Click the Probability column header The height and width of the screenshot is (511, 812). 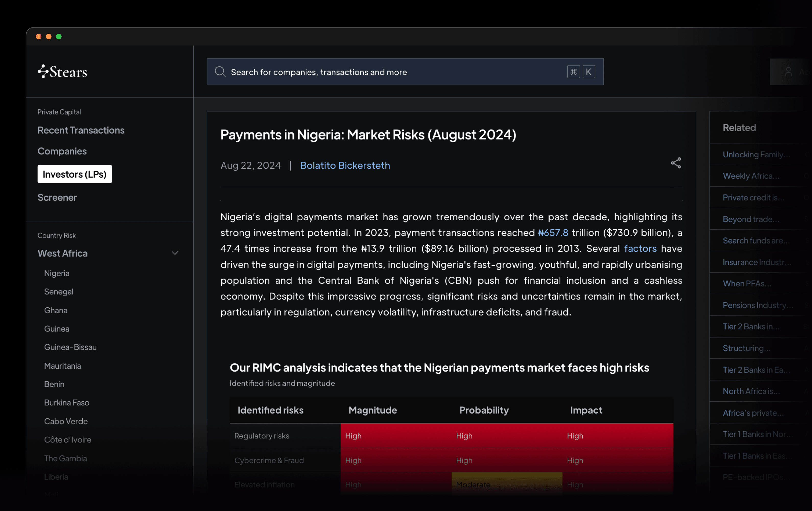[x=484, y=410]
